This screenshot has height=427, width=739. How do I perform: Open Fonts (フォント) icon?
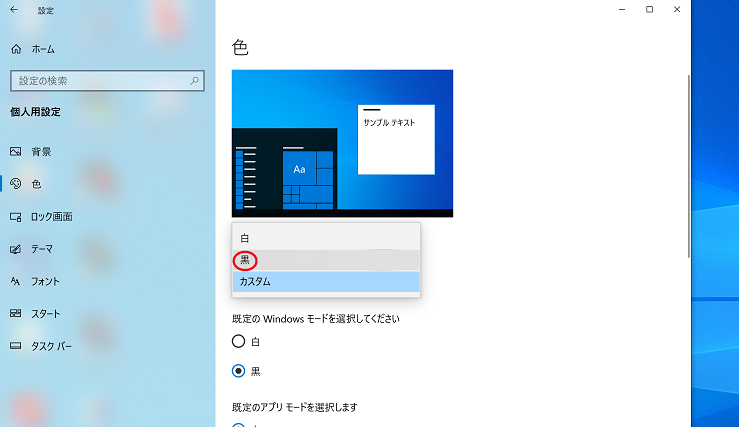[x=16, y=281]
